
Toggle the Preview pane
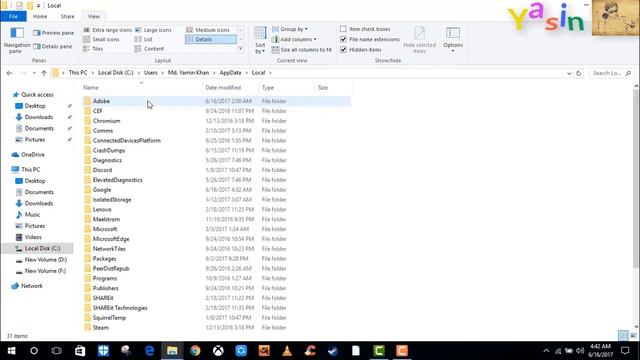(x=53, y=33)
